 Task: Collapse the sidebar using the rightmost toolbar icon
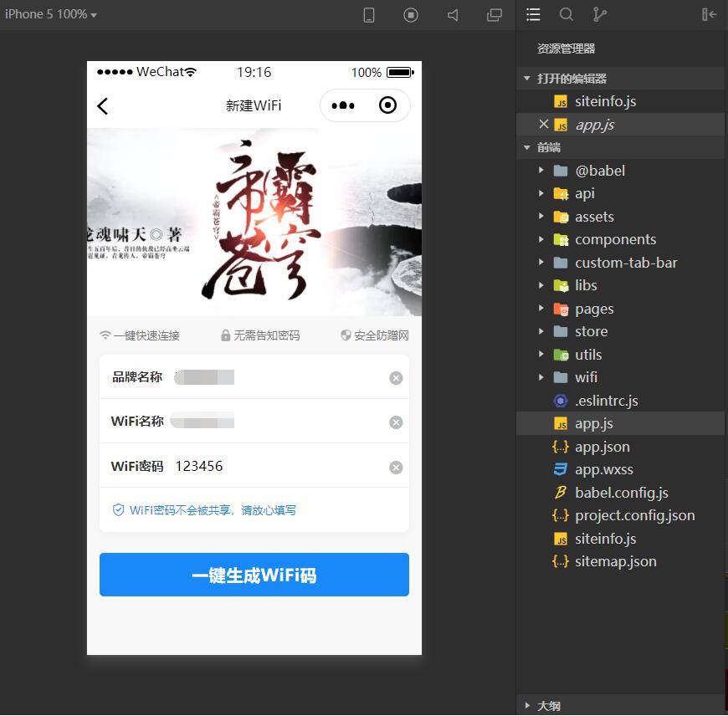tap(710, 14)
